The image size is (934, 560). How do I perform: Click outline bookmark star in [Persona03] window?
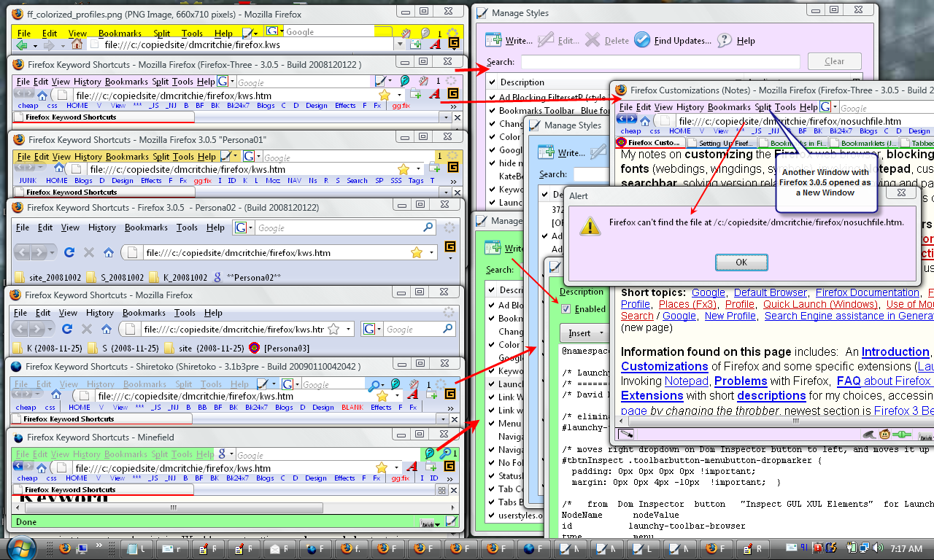pyautogui.click(x=333, y=329)
